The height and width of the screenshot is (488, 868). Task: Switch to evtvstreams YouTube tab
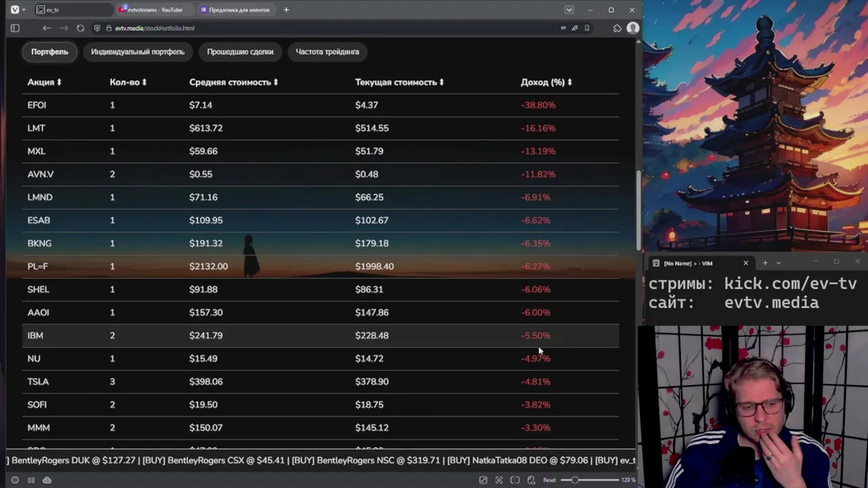click(154, 9)
